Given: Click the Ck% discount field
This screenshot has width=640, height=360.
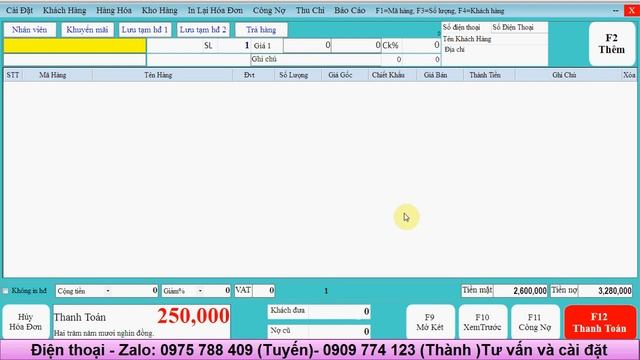Looking at the screenshot, I should point(422,45).
